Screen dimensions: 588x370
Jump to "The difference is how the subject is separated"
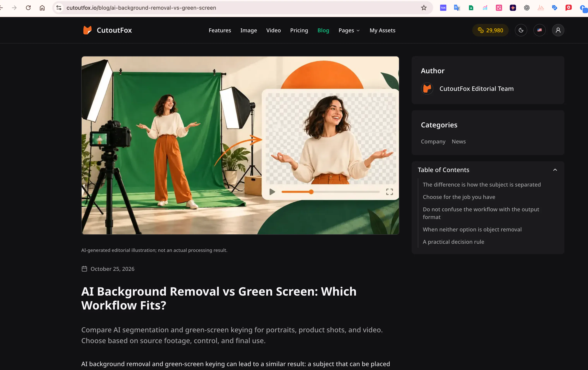pyautogui.click(x=482, y=185)
